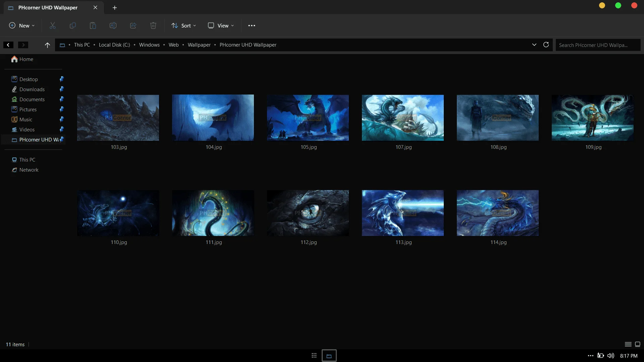
Task: Click the folder icon in address bar
Action: tap(62, 45)
